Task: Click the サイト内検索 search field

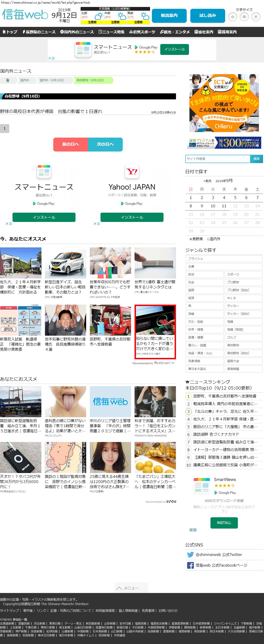Action: coord(217,159)
